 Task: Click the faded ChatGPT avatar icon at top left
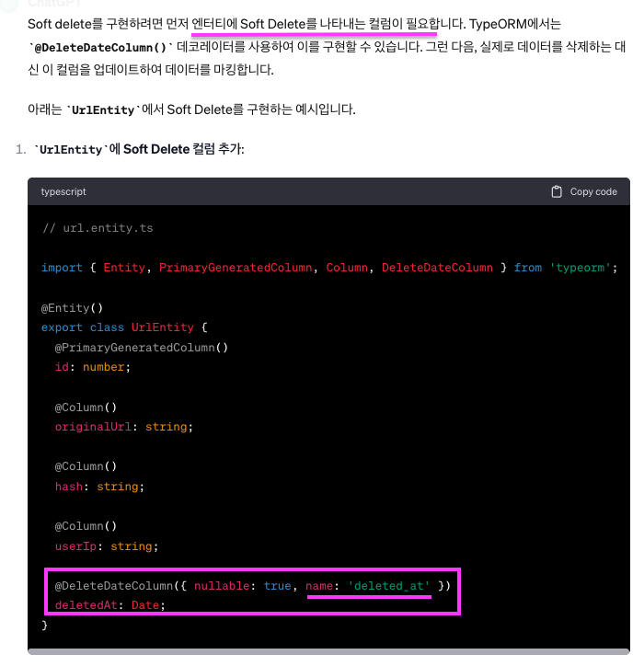click(x=9, y=5)
